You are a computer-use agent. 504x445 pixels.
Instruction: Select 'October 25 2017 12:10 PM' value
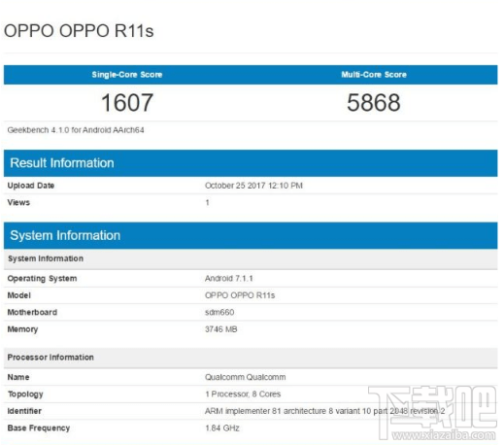tap(253, 186)
